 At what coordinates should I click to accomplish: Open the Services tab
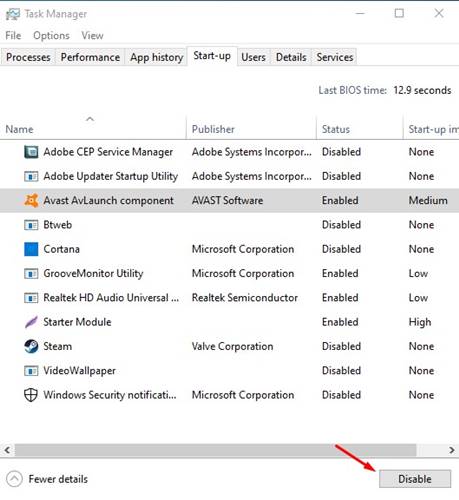(335, 57)
